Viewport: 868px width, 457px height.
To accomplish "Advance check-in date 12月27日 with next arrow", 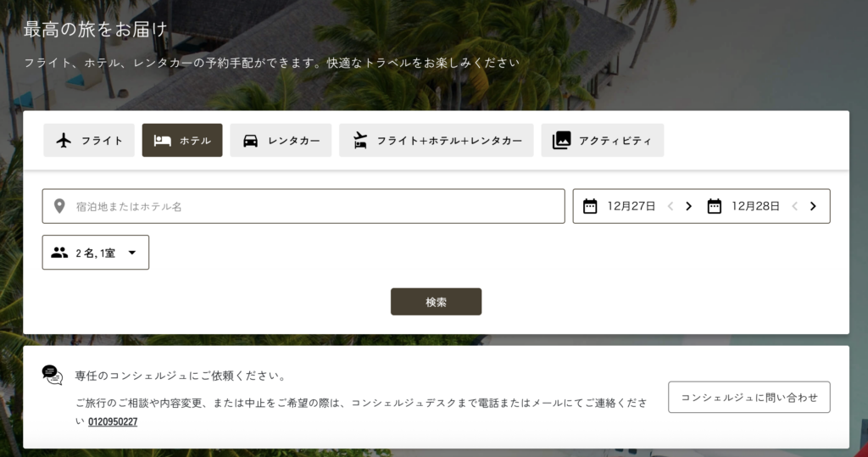I will [688, 206].
